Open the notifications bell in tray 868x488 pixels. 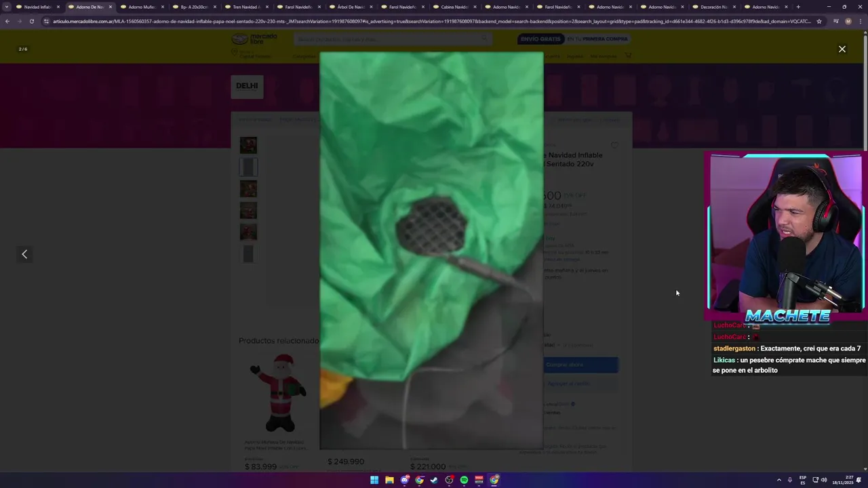point(859,480)
